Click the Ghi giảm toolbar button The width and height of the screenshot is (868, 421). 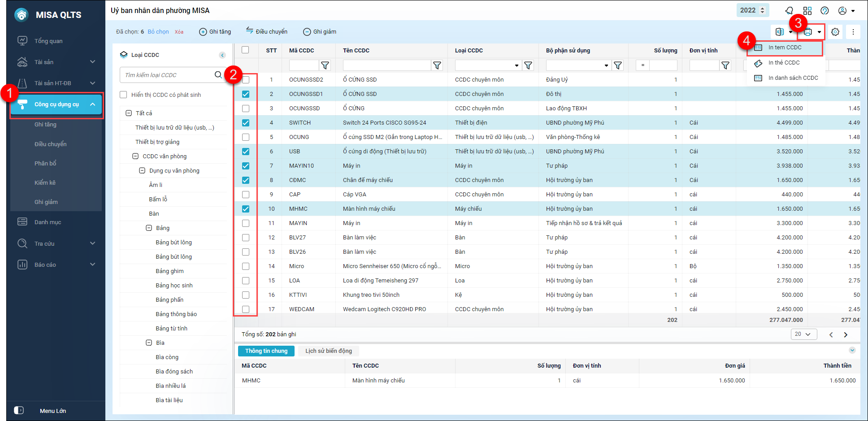[x=320, y=32]
